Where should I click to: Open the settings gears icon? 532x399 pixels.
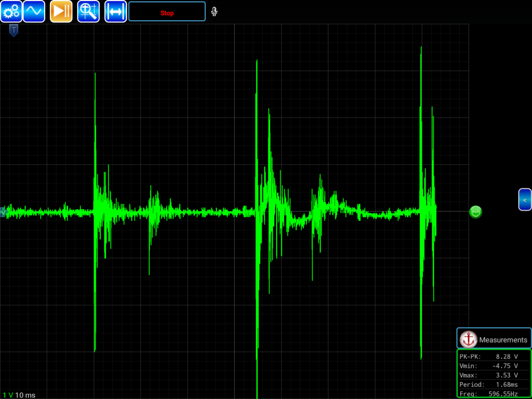pyautogui.click(x=11, y=11)
